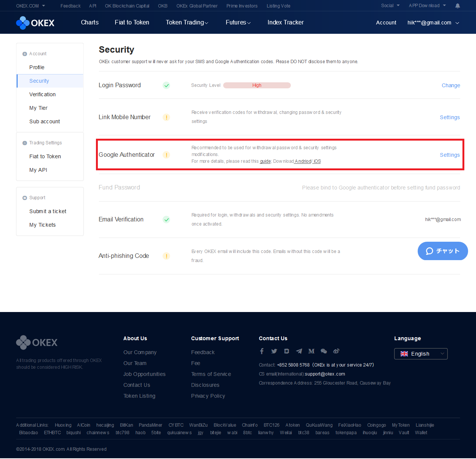Screen dimensions: 476x459
Task: Expand the OKEX.COM site dropdown
Action: 30,6
